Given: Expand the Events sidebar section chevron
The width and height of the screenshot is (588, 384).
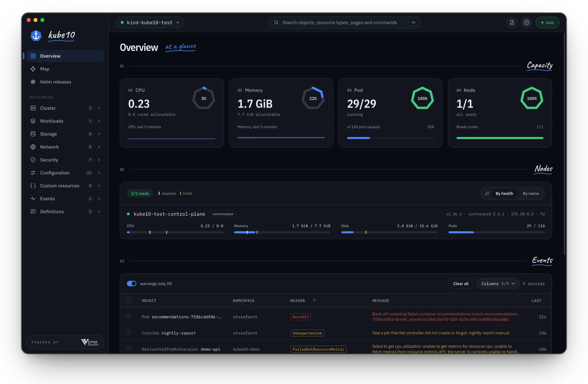Looking at the screenshot, I should coord(99,199).
